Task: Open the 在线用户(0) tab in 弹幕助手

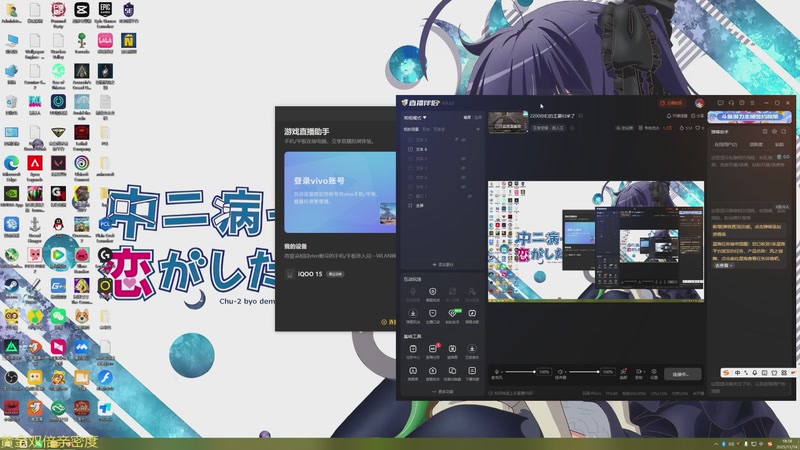Action: coord(726,144)
